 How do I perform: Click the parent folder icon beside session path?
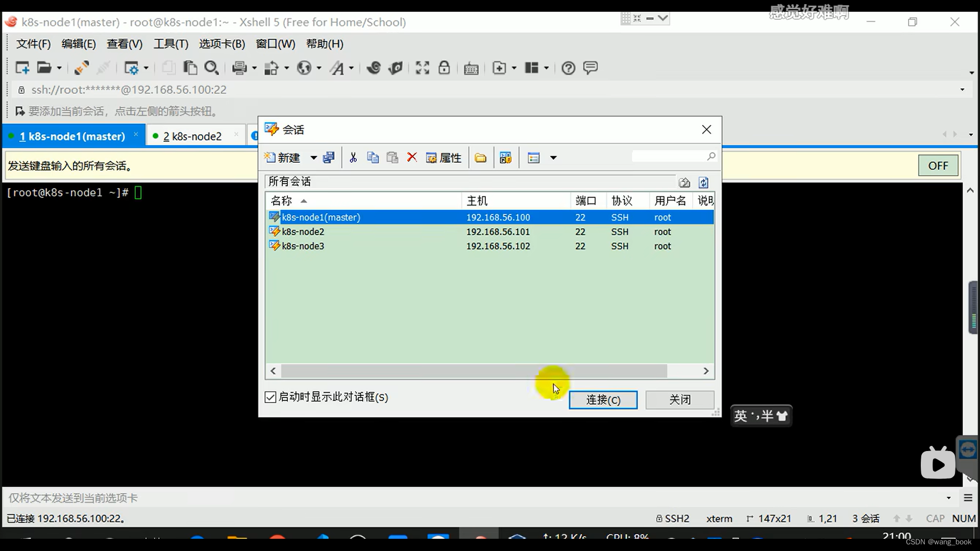click(684, 182)
